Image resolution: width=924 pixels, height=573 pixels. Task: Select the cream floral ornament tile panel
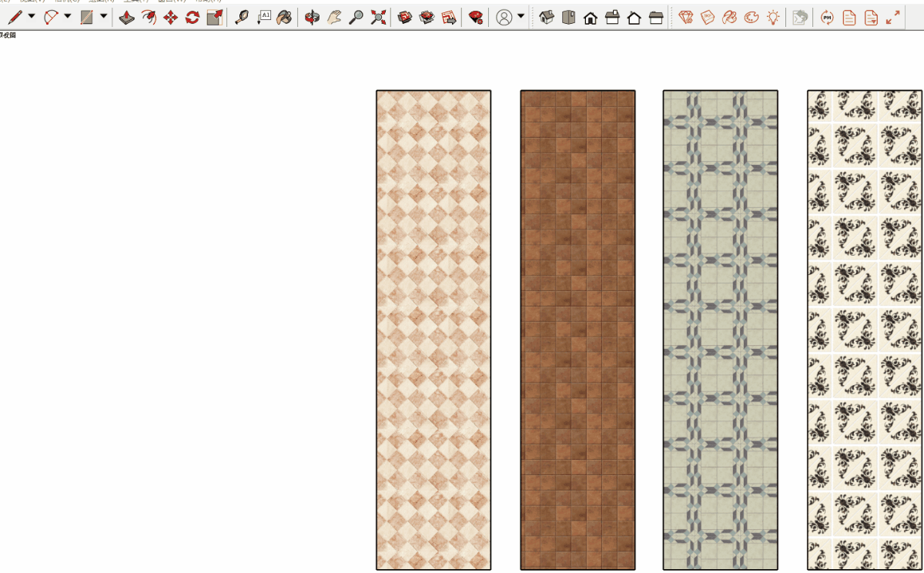[865, 330]
